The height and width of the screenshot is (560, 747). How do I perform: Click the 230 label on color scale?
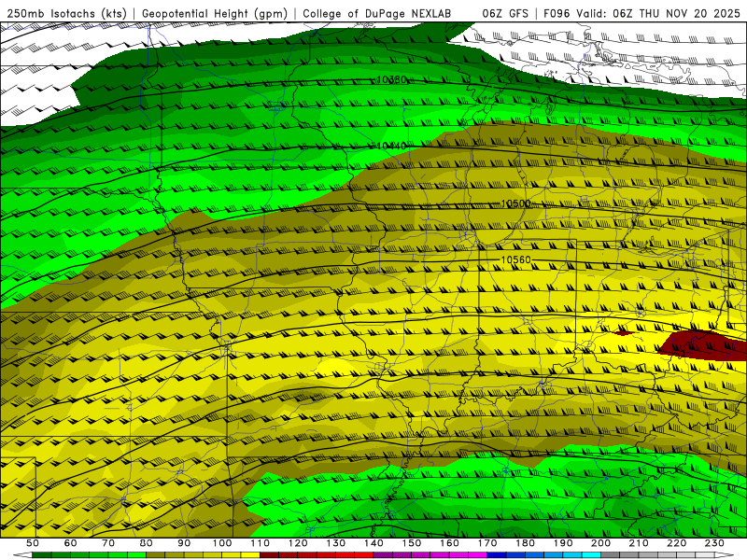[714, 543]
